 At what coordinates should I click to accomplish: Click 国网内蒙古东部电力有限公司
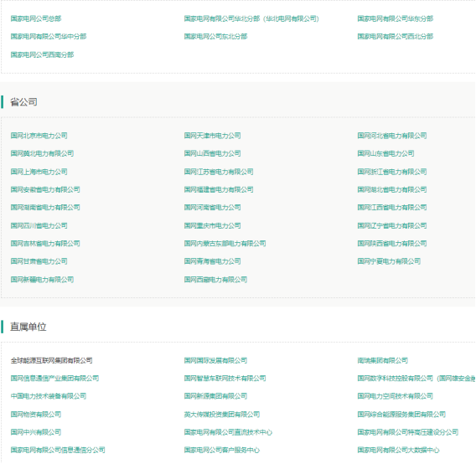point(225,244)
